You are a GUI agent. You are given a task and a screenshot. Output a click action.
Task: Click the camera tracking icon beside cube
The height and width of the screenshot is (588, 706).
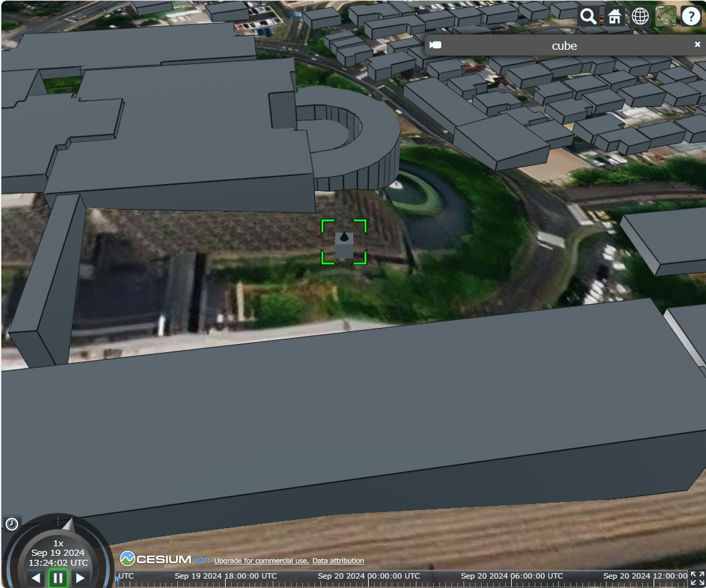click(x=436, y=45)
